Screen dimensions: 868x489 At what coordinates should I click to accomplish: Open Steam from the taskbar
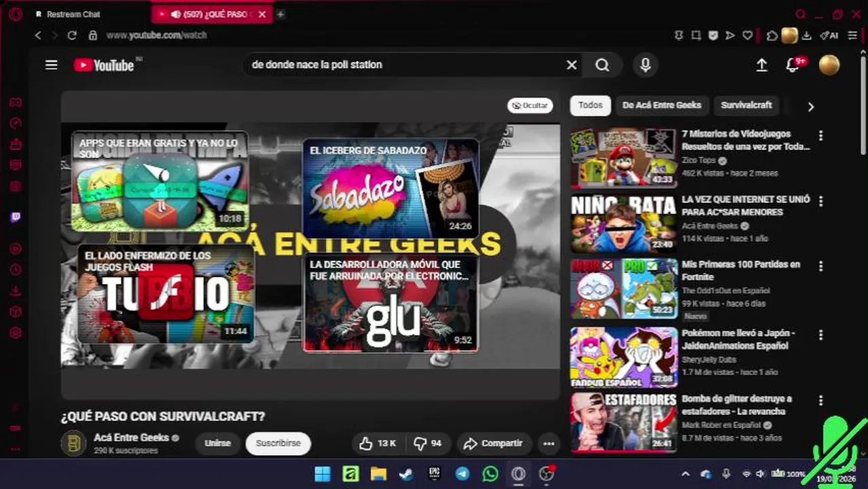(x=406, y=474)
